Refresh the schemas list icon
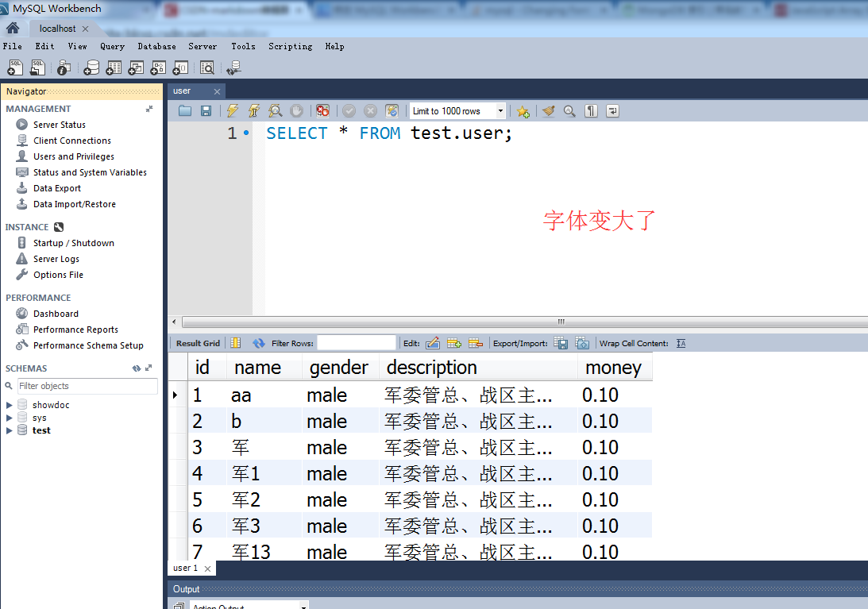Image resolution: width=868 pixels, height=609 pixels. coord(136,368)
